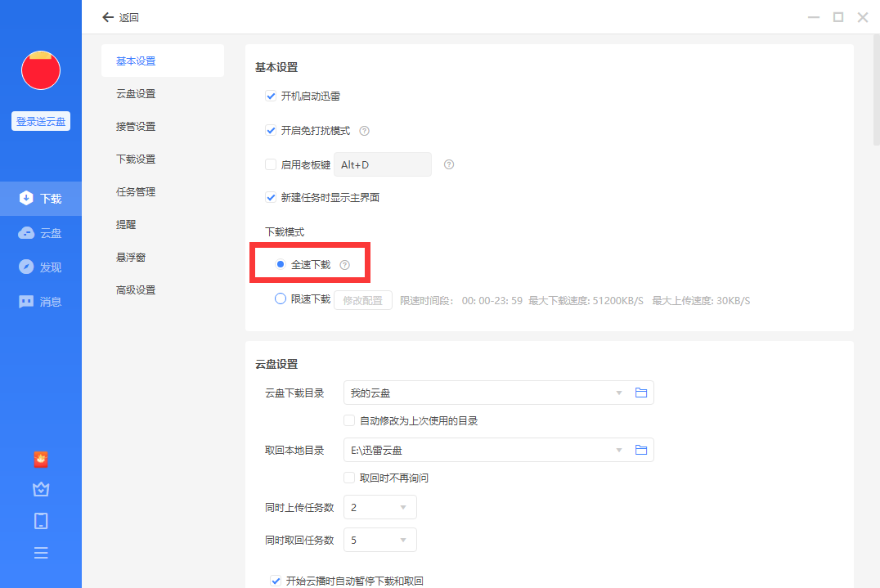Open the 下载 section in sidebar
880x588 pixels.
click(x=41, y=199)
